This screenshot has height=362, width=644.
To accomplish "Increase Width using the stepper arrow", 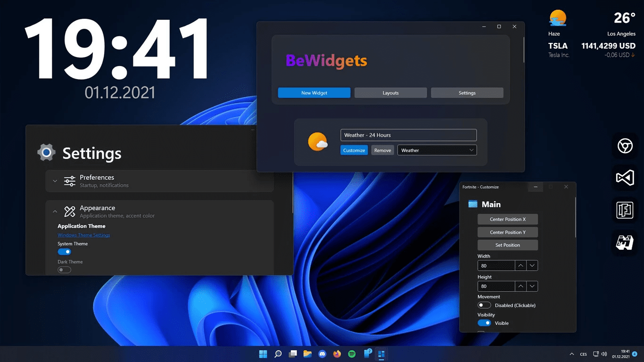I will point(520,265).
